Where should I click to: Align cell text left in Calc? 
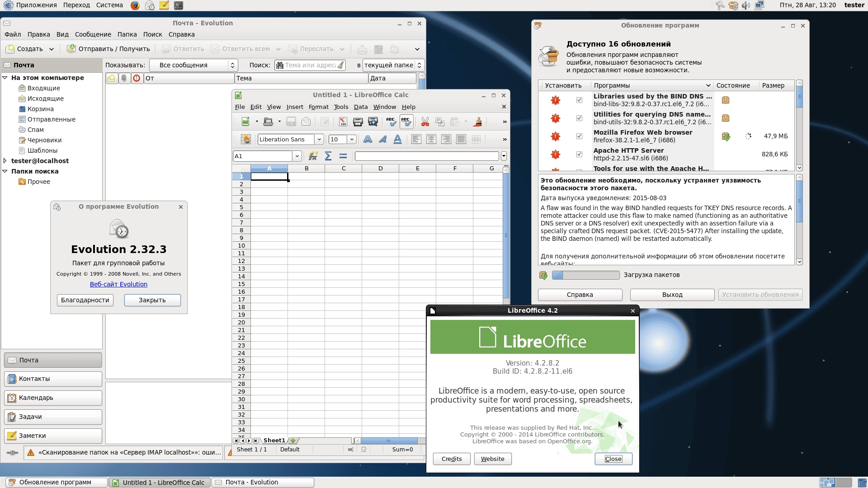pyautogui.click(x=416, y=140)
